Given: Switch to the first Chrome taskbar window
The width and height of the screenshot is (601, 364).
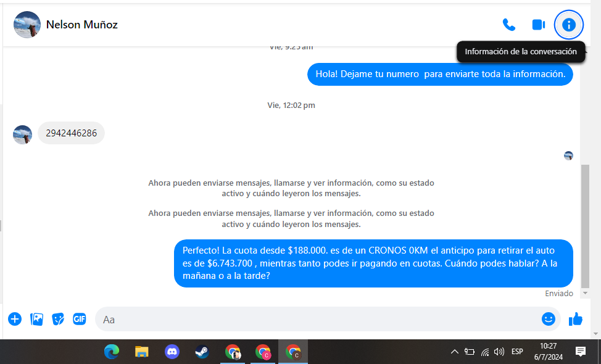Looking at the screenshot, I should 233,352.
